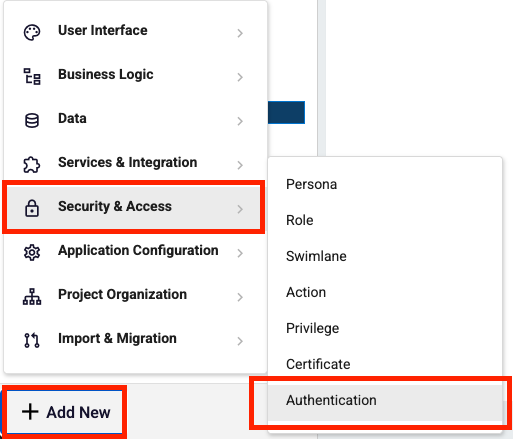Click the palette icon beside User Interface
Screen dimensions: 513x439
[x=32, y=32]
